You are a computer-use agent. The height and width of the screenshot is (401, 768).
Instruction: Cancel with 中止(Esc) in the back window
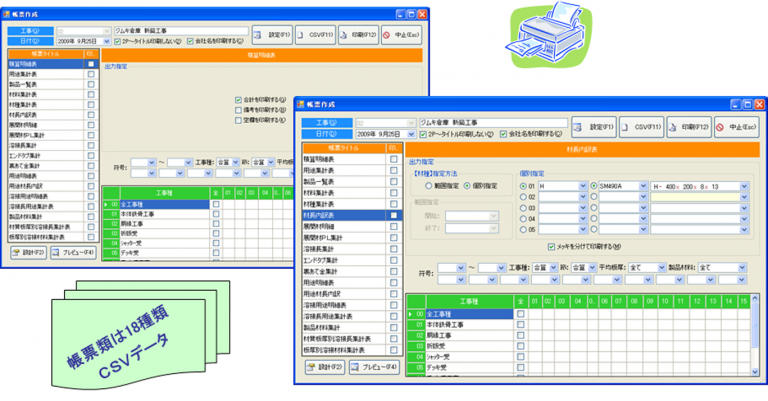click(401, 35)
